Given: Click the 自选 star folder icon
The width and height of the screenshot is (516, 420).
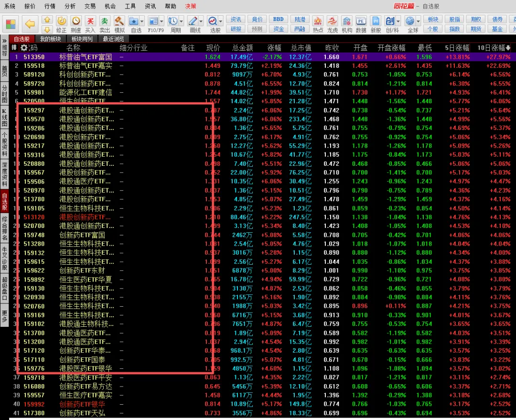Looking at the screenshot, I should point(134,21).
